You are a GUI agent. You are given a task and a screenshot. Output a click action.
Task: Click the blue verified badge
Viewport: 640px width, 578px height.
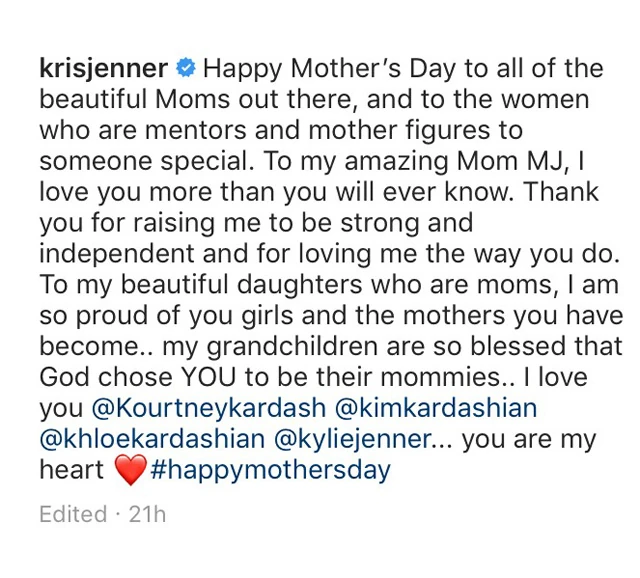(185, 69)
